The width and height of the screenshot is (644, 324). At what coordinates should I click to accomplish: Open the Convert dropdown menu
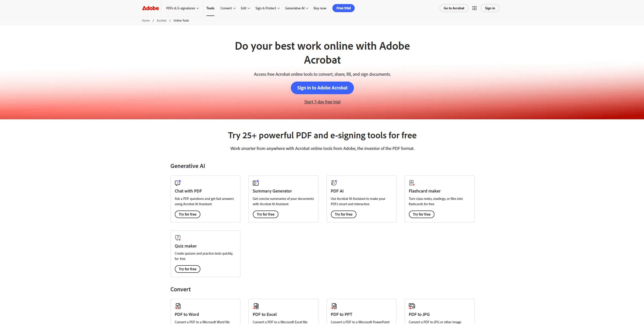coord(228,8)
